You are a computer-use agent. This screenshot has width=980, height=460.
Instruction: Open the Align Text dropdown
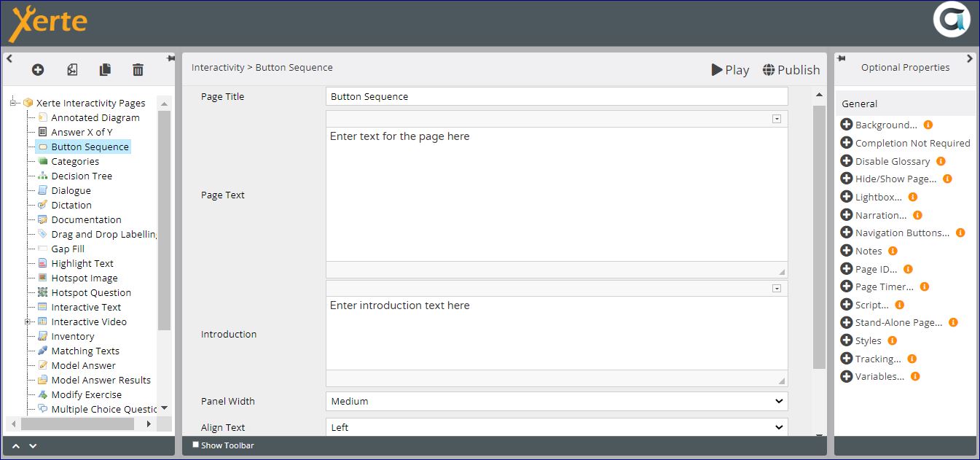tap(556, 427)
